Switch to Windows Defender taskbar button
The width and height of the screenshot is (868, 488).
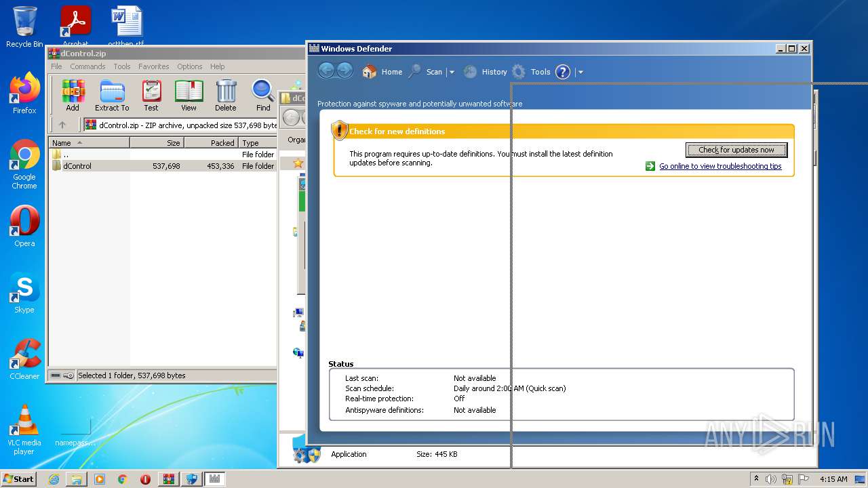[x=215, y=479]
